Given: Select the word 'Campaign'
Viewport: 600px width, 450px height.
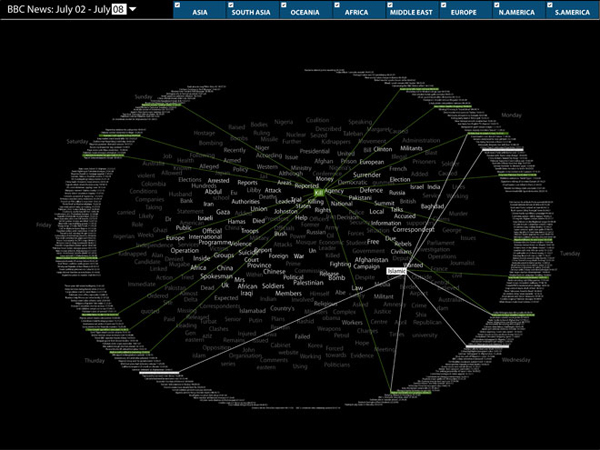Looking at the screenshot, I should (x=367, y=267).
